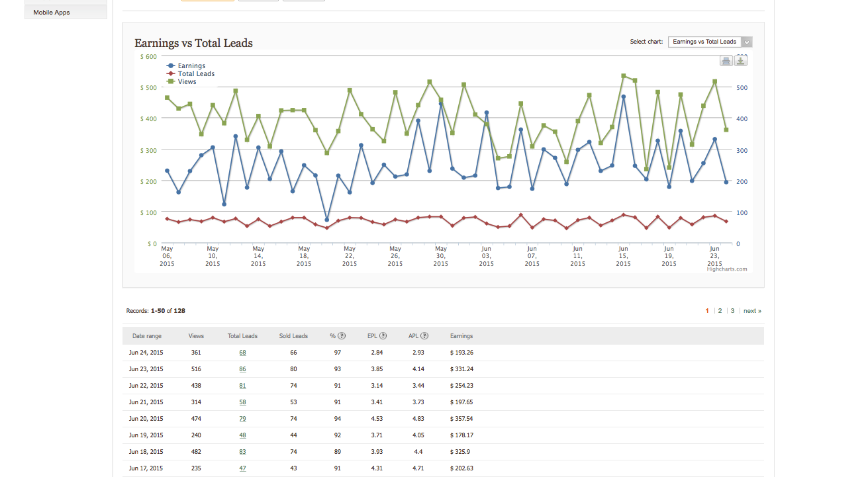
Task: Click the Jun 24, 2015 date cell
Action: pyautogui.click(x=146, y=353)
